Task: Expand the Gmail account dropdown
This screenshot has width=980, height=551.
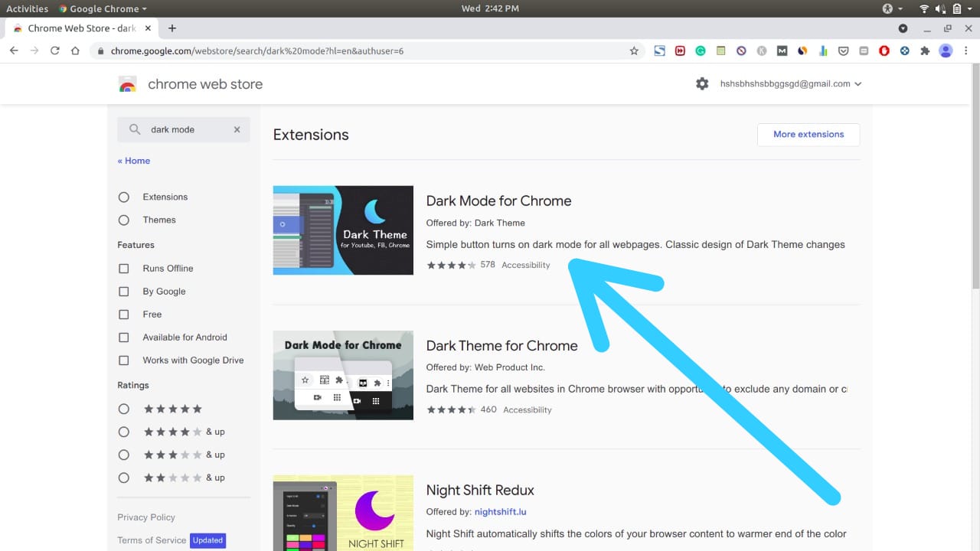Action: (791, 84)
